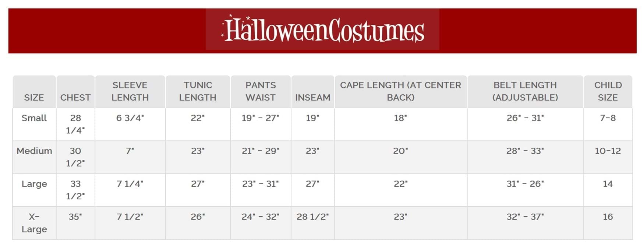The height and width of the screenshot is (252, 644).
Task: Select the X-Large size row label
Action: click(x=34, y=223)
